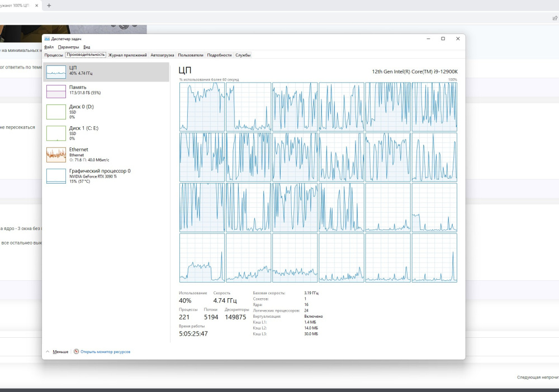
Task: Select the ЦП mini graph in sidebar
Action: [x=56, y=70]
